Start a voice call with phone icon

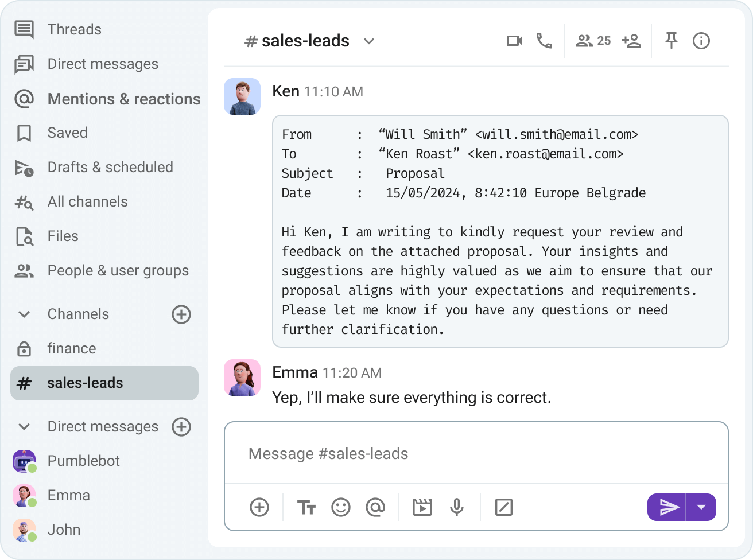tap(544, 41)
